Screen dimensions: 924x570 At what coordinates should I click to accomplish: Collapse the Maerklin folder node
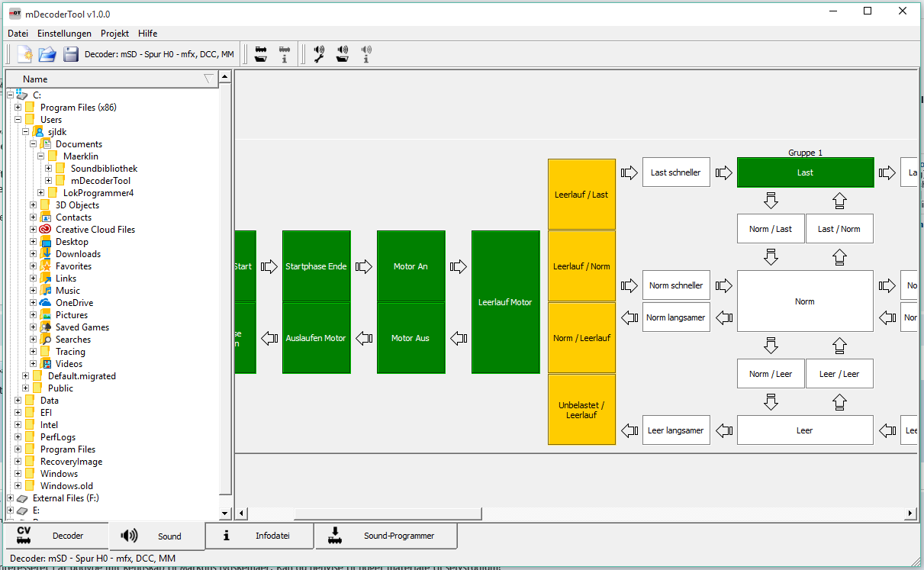tap(40, 156)
